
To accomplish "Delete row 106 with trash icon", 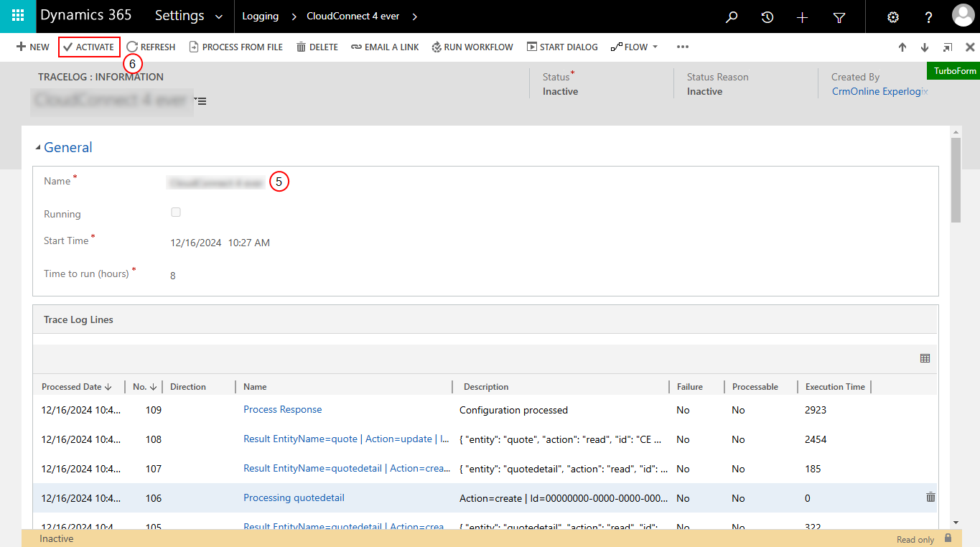I will pos(930,497).
